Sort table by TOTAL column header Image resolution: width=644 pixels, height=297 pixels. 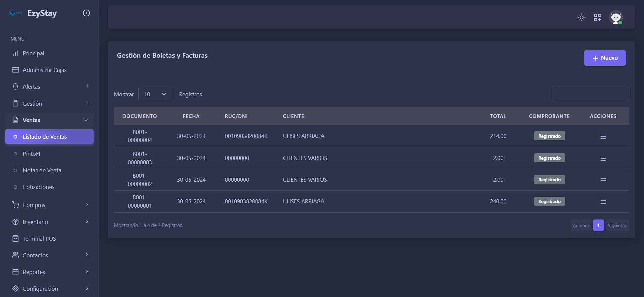[x=498, y=116]
